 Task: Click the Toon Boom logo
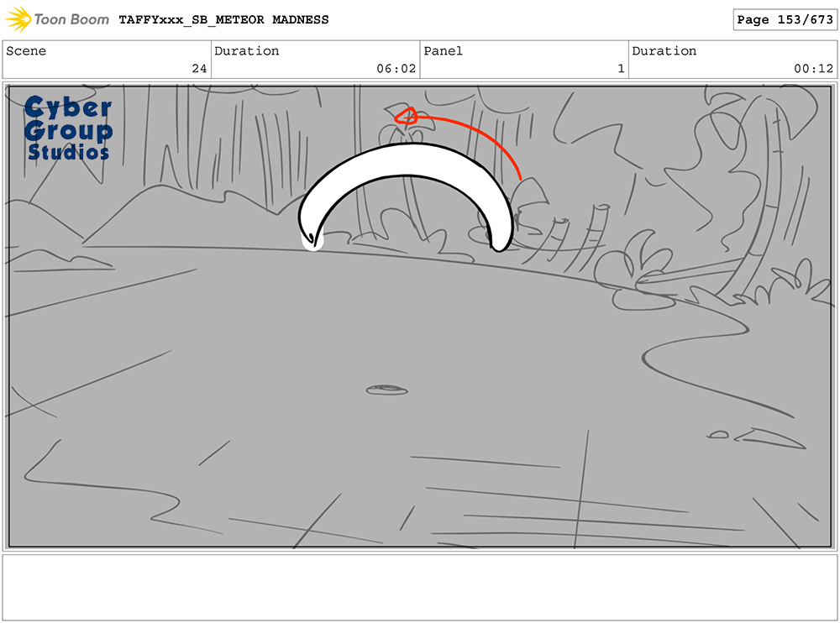[57, 19]
